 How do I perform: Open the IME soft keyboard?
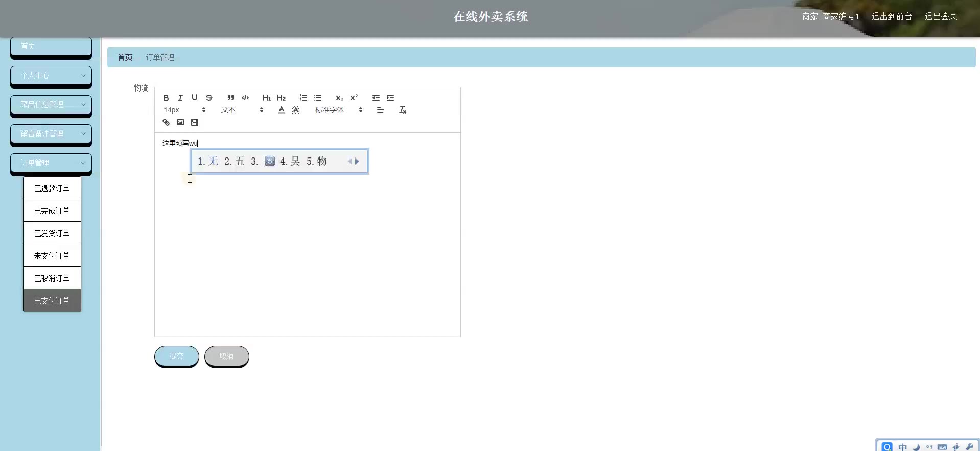(x=943, y=447)
